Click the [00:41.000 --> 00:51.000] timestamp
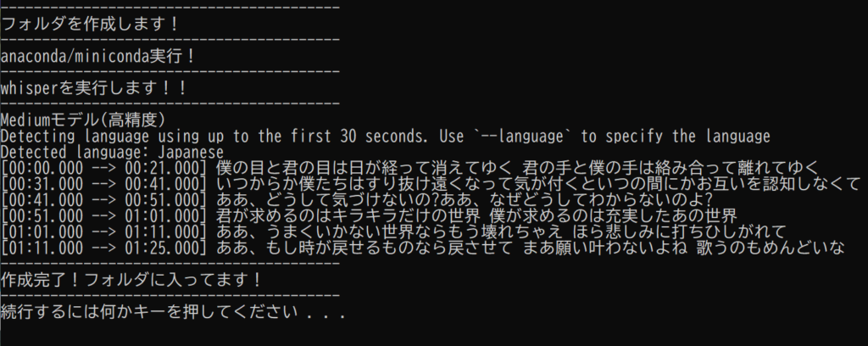 tap(103, 199)
